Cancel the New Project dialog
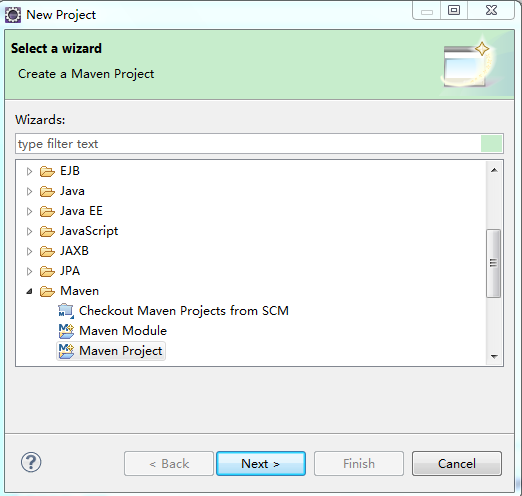The image size is (522, 496). [457, 463]
